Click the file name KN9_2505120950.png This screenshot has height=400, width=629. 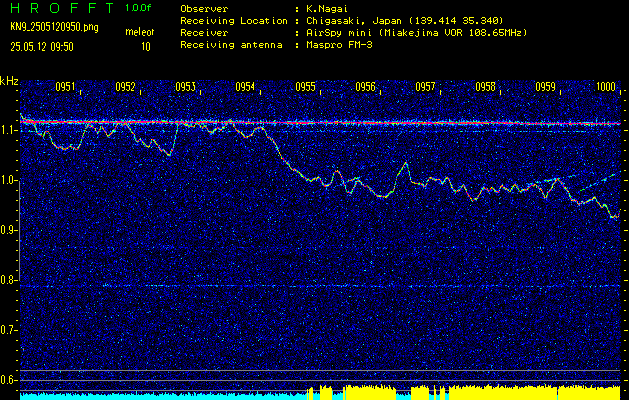(54, 27)
